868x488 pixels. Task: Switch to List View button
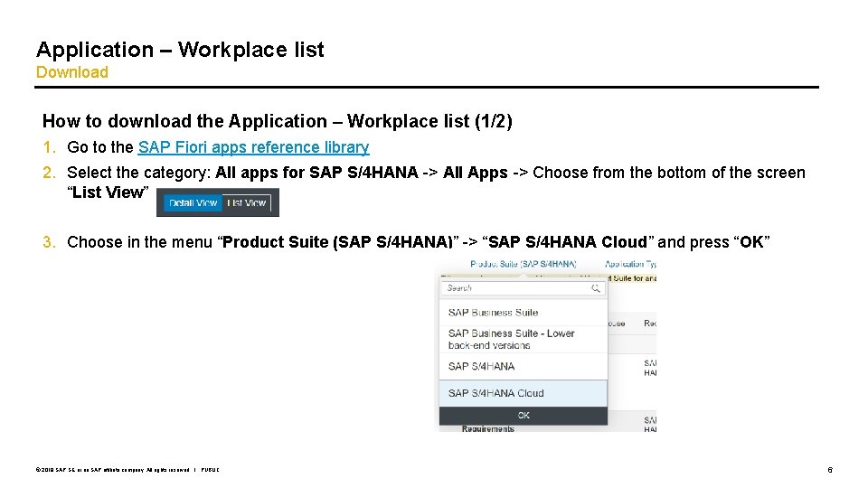tap(246, 203)
